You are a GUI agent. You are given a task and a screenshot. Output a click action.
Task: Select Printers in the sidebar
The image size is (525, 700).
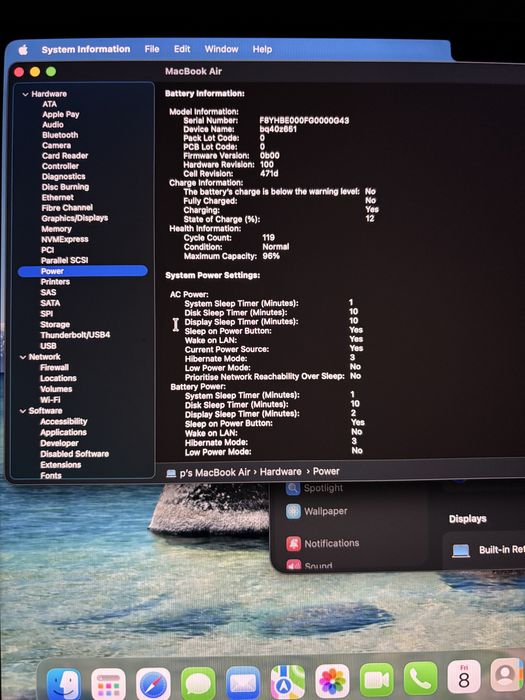(x=55, y=282)
